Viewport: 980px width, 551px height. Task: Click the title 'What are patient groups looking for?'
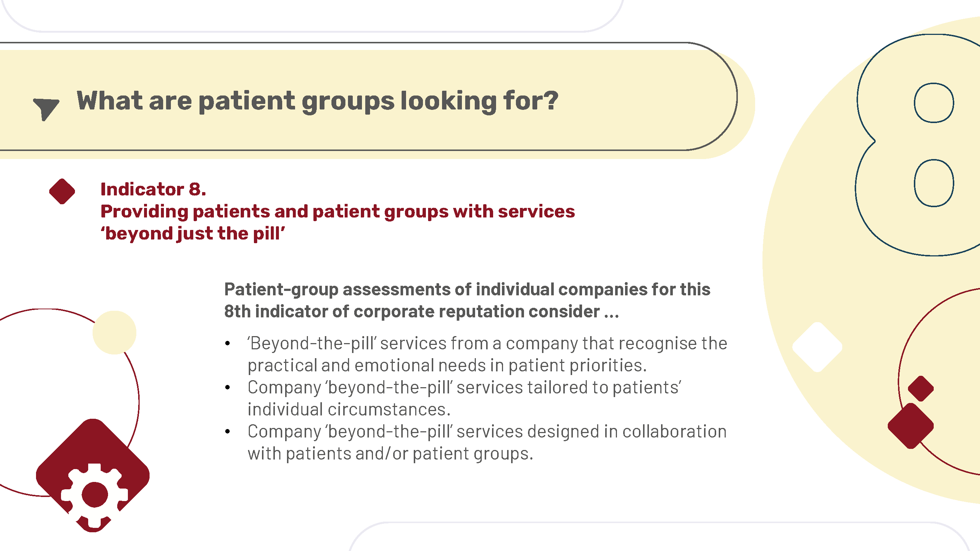(x=317, y=101)
